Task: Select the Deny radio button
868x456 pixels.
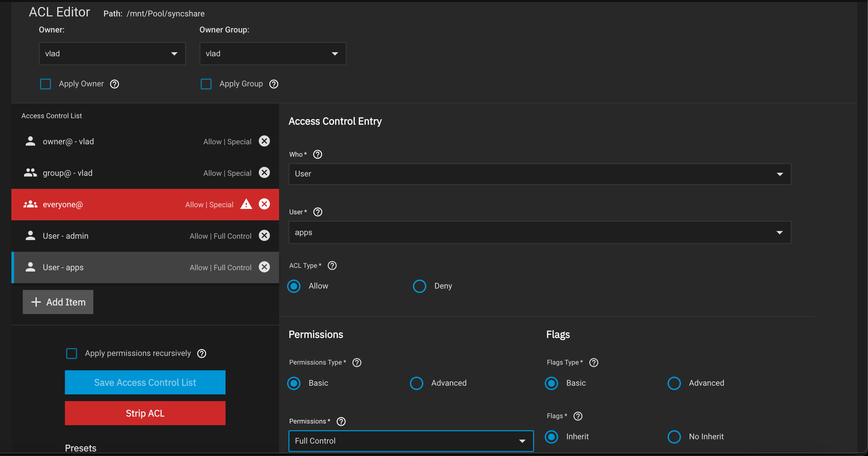Action: (x=419, y=286)
